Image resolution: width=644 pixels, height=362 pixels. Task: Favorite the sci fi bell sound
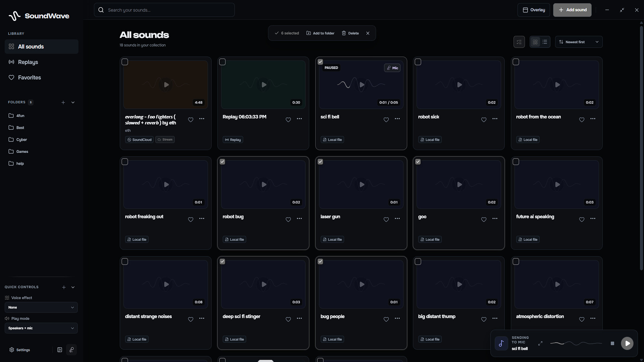[x=386, y=120]
